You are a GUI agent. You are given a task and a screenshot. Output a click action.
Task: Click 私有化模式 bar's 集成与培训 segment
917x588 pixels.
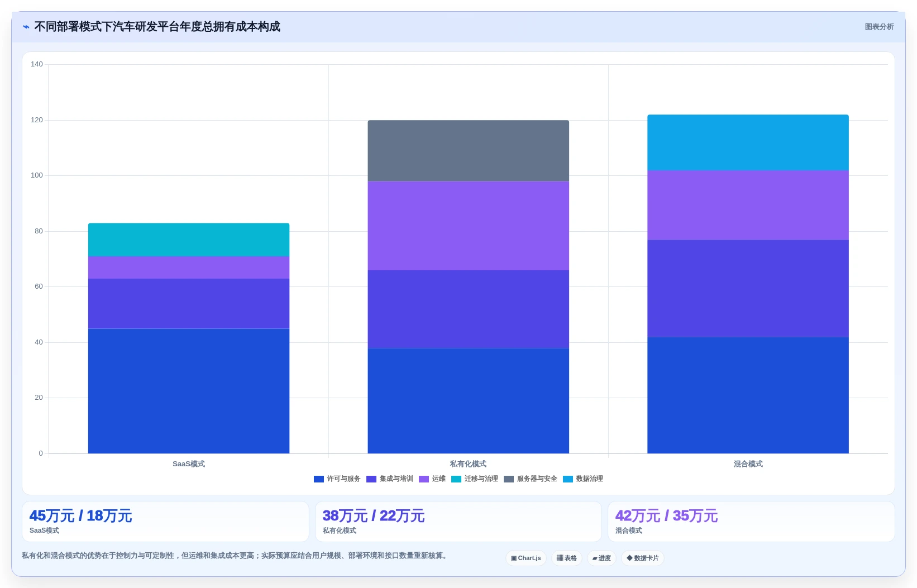(x=469, y=309)
